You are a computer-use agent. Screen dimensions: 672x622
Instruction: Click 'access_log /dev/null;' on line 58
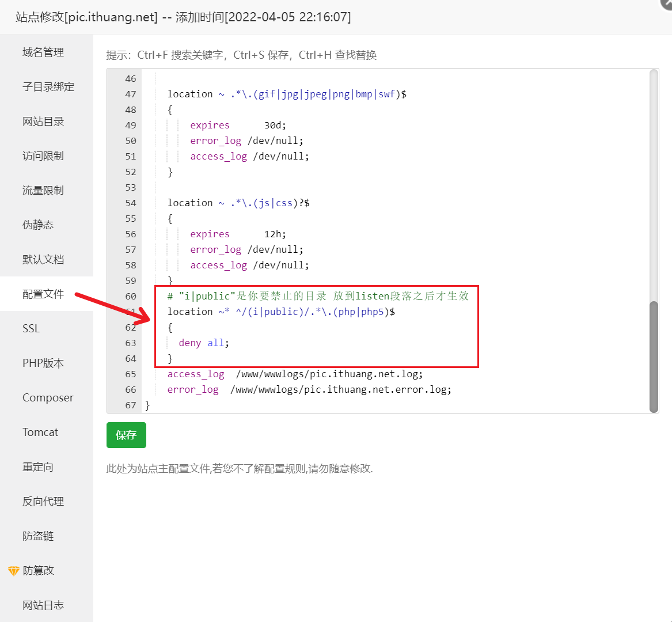coord(249,266)
